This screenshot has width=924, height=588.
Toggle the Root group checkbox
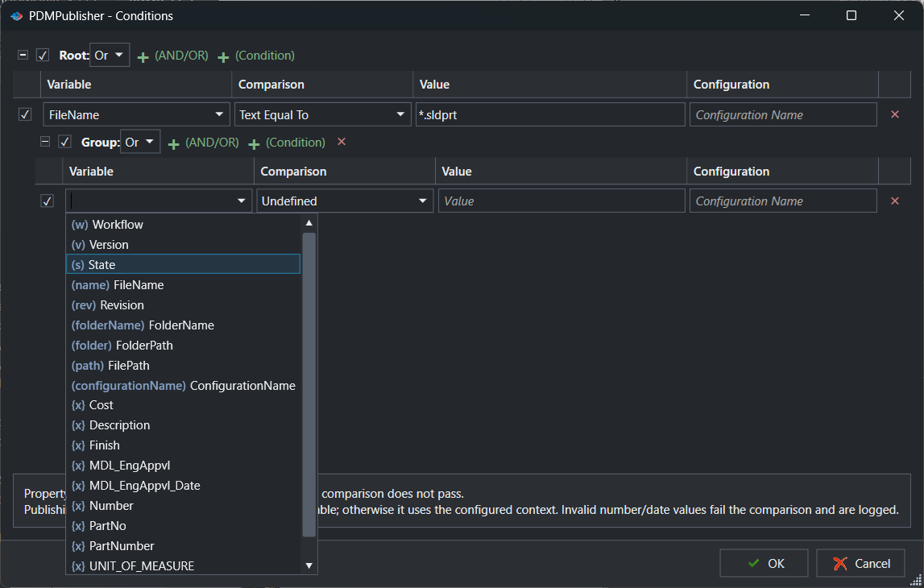43,56
